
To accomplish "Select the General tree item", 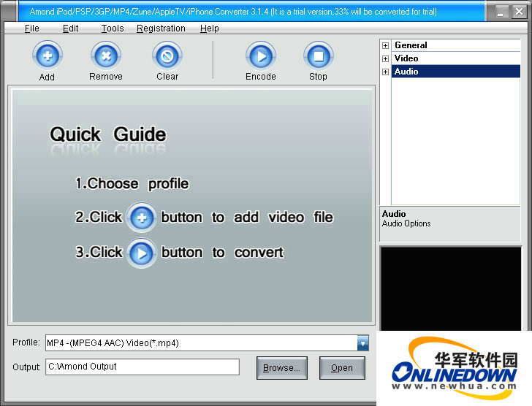I will click(456, 45).
